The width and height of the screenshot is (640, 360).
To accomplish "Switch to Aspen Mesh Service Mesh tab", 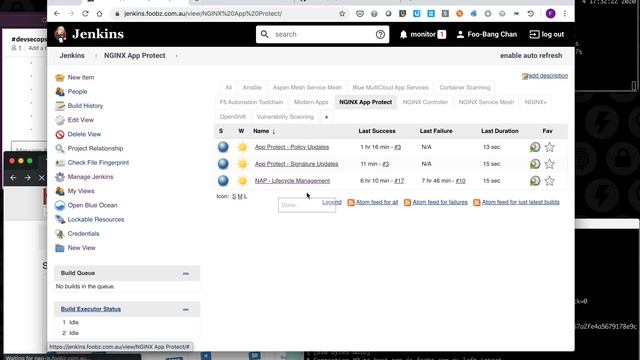I will coord(307,87).
